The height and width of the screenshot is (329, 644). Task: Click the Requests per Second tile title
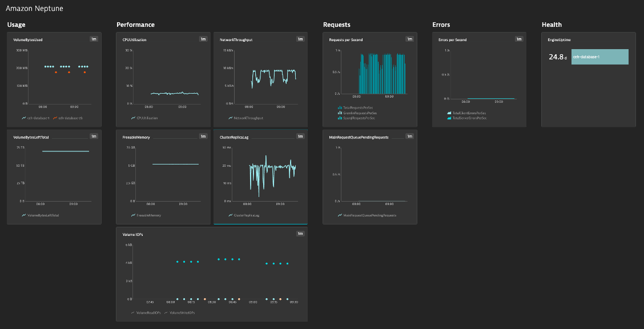pyautogui.click(x=346, y=40)
